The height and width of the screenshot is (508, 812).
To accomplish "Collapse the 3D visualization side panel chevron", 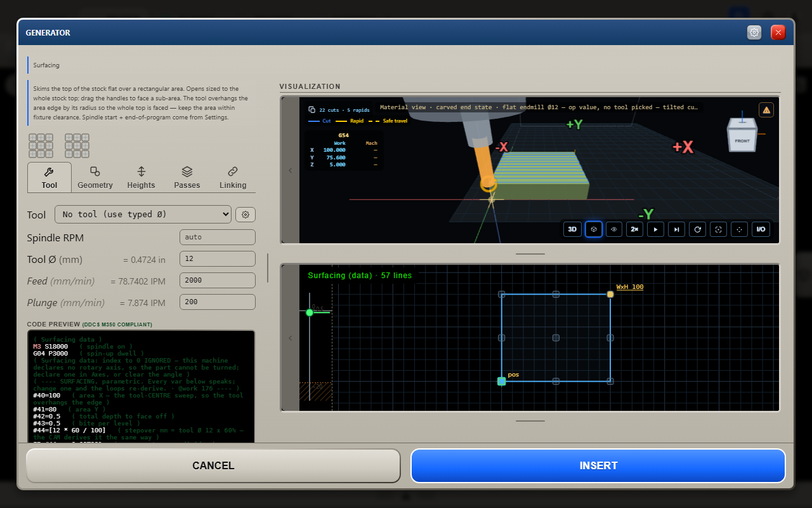I will [x=291, y=170].
